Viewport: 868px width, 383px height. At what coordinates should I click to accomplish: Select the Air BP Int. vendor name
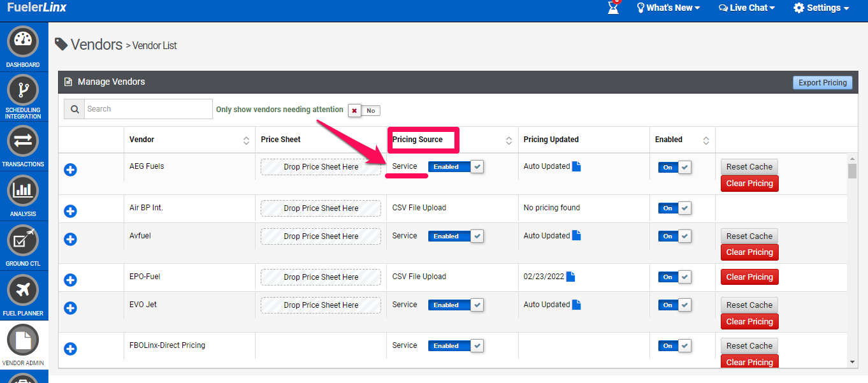click(146, 208)
